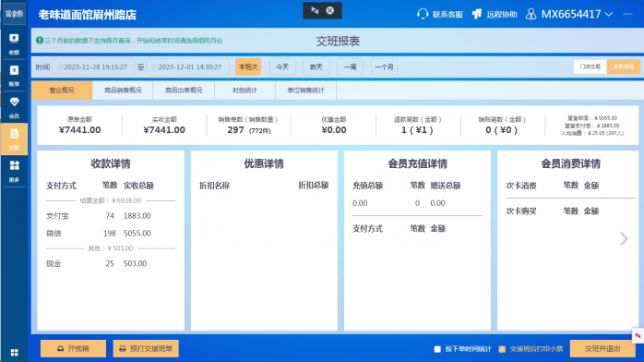This screenshot has height=362, width=644.
Task: Click the 其他: ¥503.00 subtotal
Action: [x=111, y=248]
